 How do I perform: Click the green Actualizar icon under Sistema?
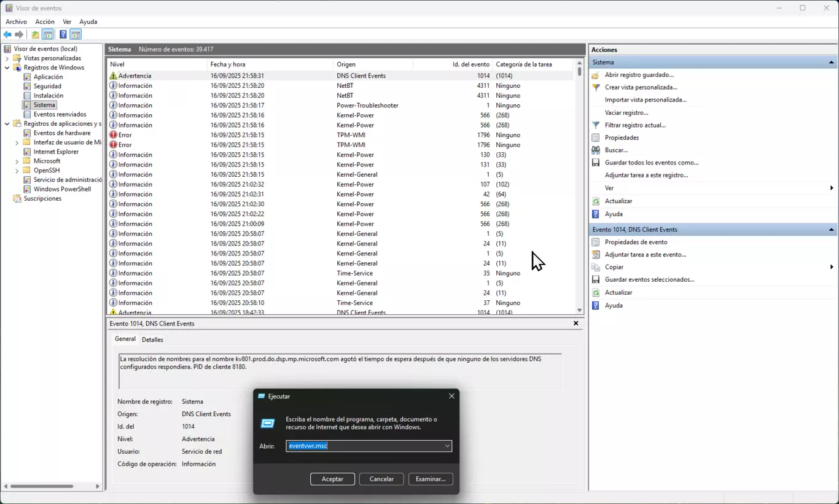[595, 201]
